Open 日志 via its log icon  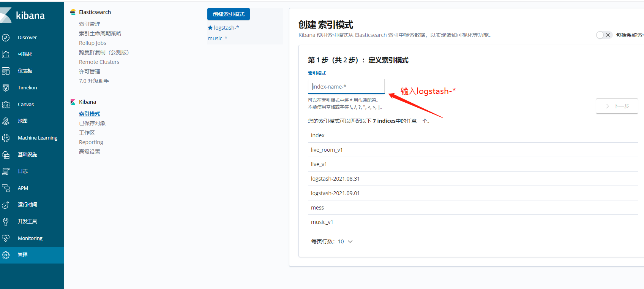[6, 171]
